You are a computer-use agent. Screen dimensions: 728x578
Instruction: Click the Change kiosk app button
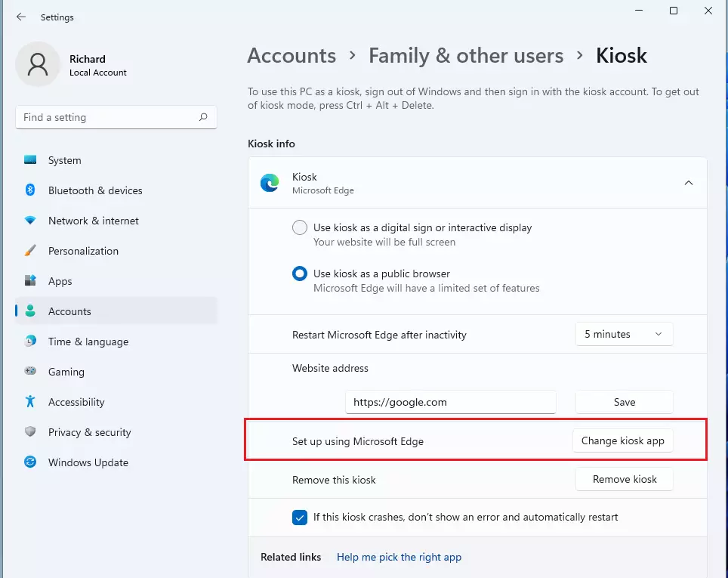tap(622, 440)
